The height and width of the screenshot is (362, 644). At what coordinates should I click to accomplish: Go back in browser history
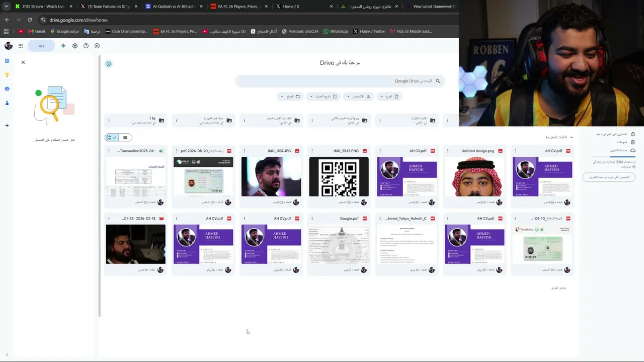(7, 20)
